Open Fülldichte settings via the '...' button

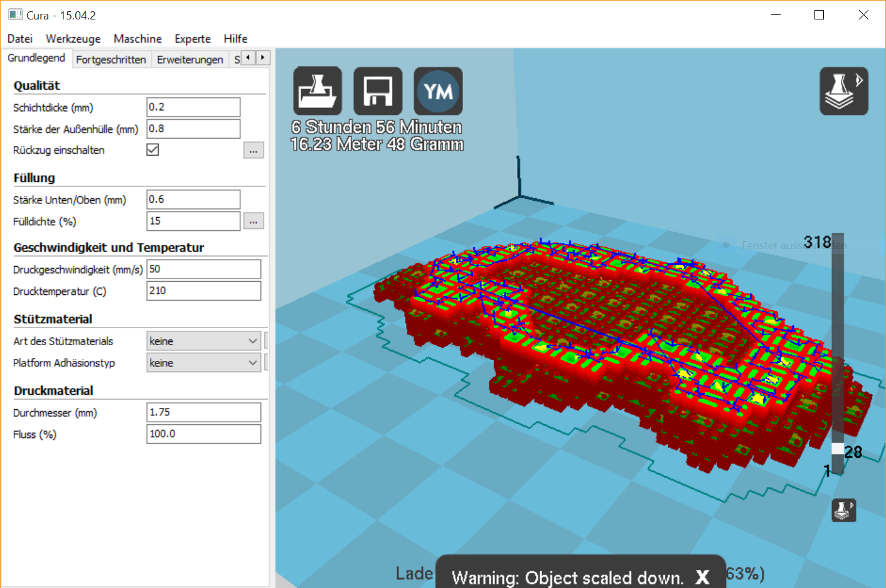click(x=254, y=221)
